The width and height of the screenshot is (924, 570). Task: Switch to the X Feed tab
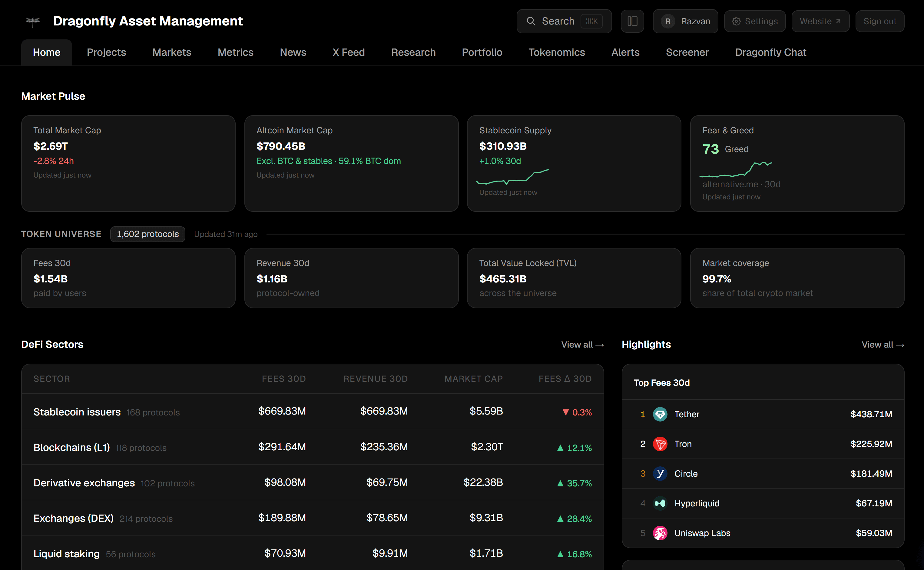[348, 52]
